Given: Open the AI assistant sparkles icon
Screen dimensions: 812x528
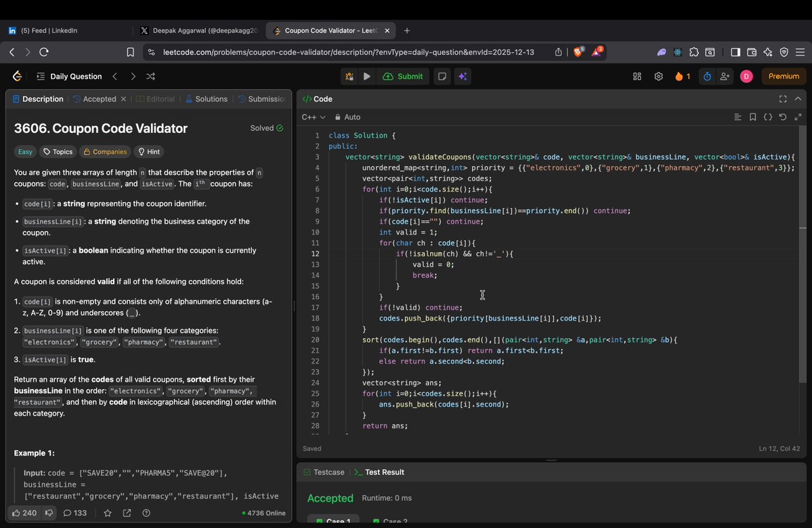Looking at the screenshot, I should (463, 77).
